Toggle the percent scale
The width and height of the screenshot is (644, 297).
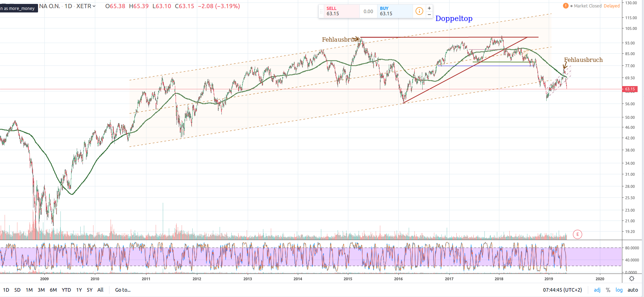(x=608, y=290)
